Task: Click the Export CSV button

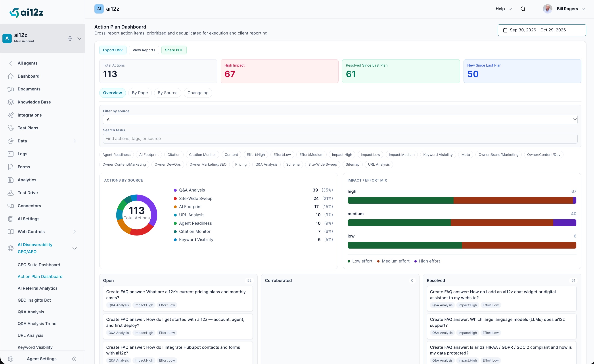Action: point(113,50)
